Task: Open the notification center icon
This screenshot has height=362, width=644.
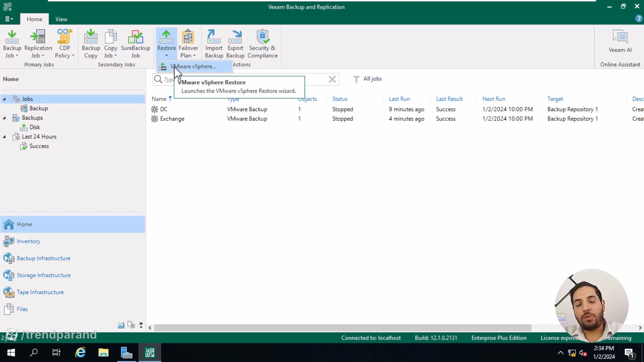Action: pos(629,353)
